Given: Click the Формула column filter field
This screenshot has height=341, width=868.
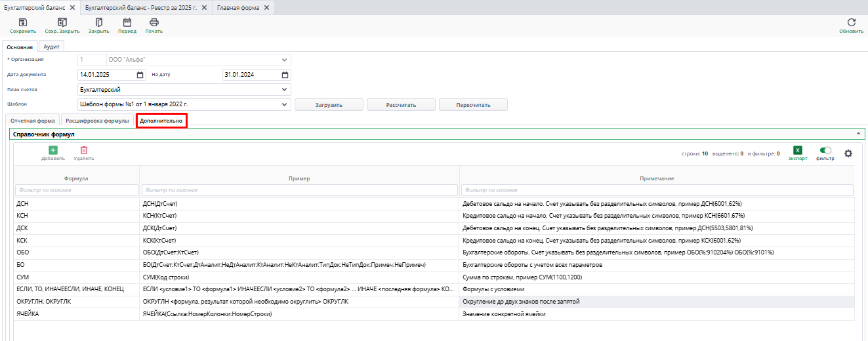Looking at the screenshot, I should [77, 190].
